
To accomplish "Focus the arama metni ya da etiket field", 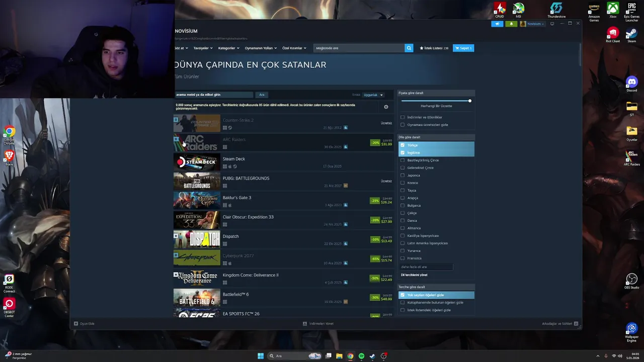I will pos(213,95).
